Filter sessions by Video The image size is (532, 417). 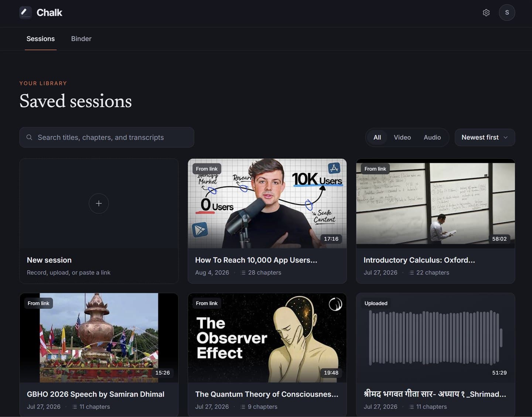[402, 137]
